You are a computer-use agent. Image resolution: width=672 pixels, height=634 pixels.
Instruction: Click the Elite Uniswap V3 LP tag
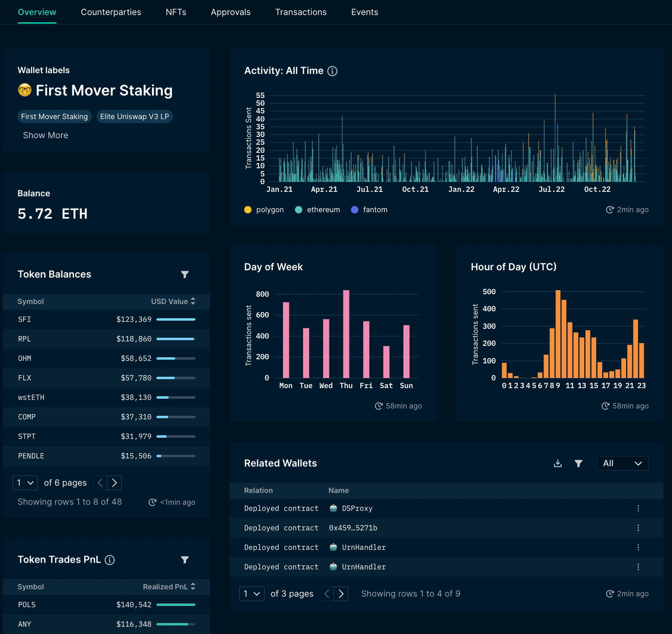click(x=134, y=117)
